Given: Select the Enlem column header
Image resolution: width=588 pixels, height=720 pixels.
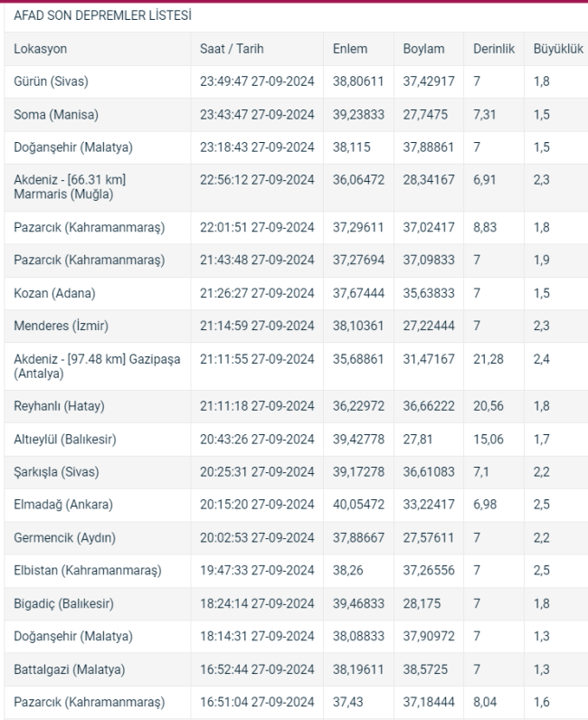Looking at the screenshot, I should (350, 49).
